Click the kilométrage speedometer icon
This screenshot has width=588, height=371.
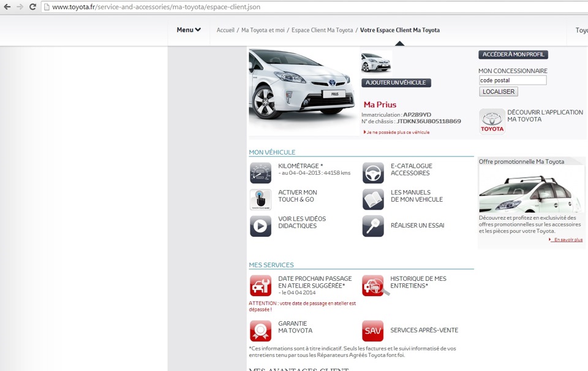[261, 173]
